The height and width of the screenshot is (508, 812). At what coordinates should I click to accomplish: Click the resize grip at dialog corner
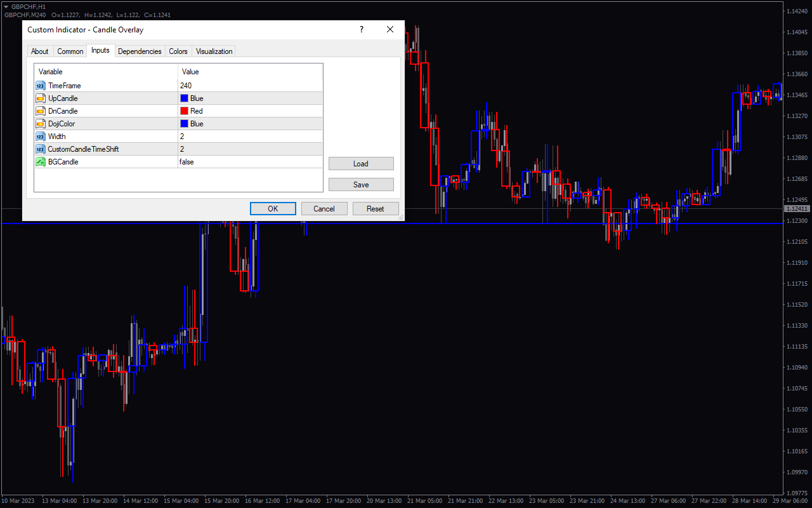(401, 218)
